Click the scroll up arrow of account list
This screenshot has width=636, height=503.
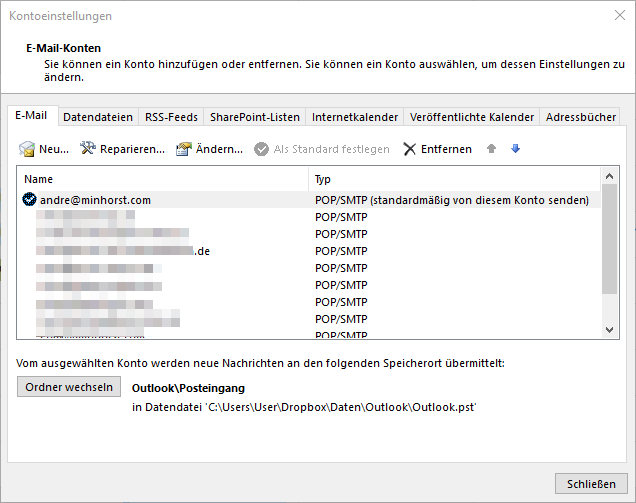point(609,176)
